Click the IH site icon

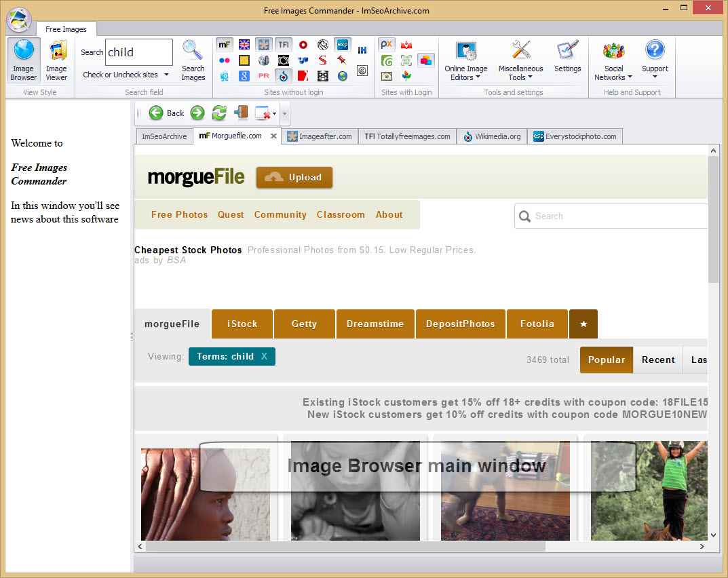click(x=362, y=50)
